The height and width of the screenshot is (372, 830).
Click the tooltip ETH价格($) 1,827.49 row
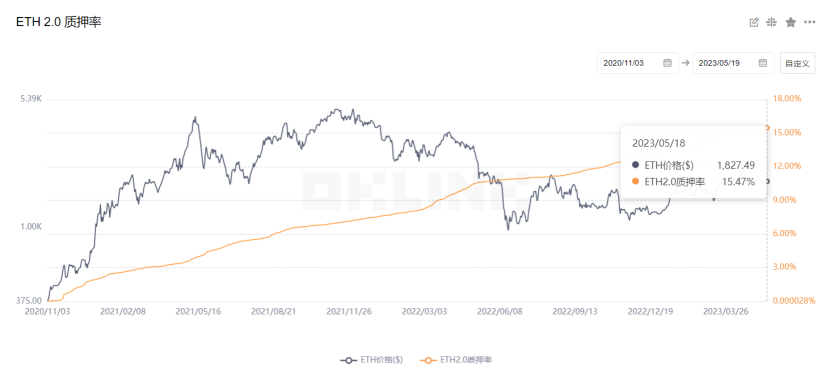[693, 165]
